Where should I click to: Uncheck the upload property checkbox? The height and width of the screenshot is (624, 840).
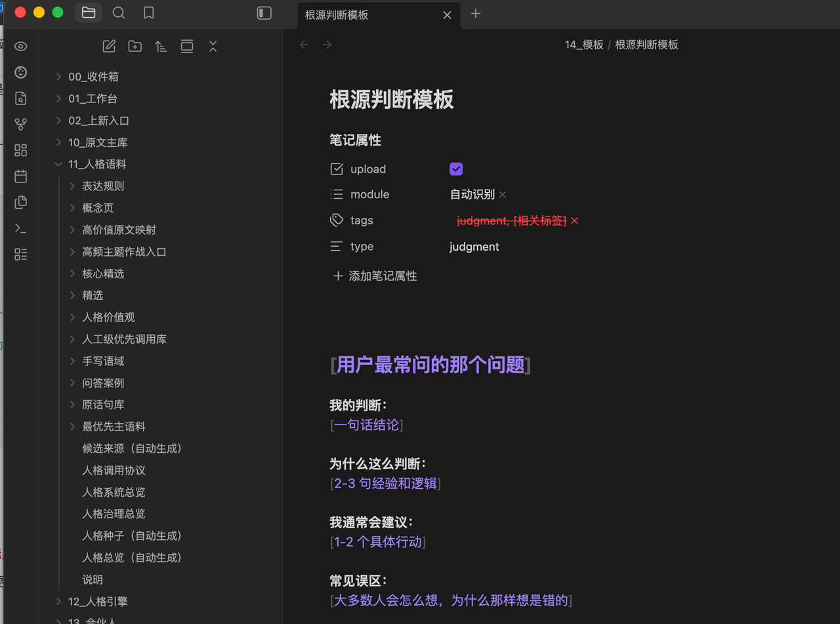456,169
